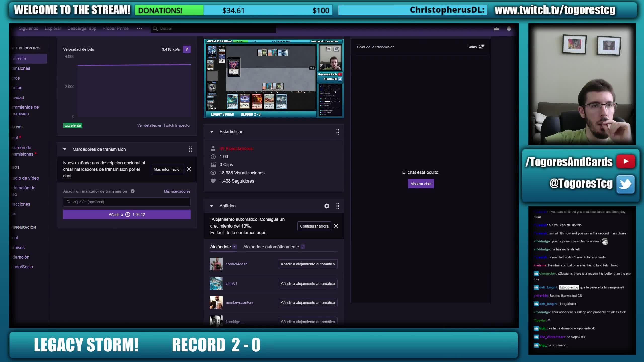Switch to Alojándote automáticamente tab
The image size is (644, 362).
274,247
